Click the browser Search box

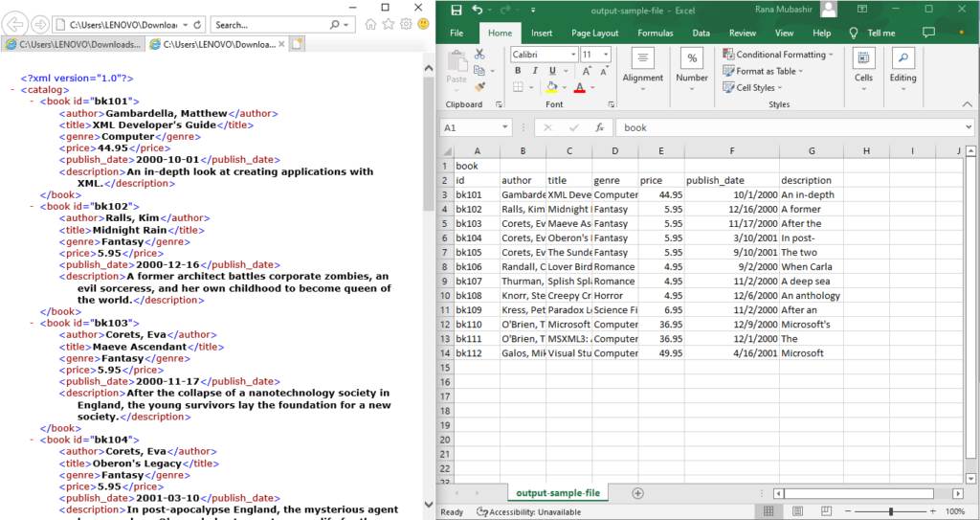point(271,25)
